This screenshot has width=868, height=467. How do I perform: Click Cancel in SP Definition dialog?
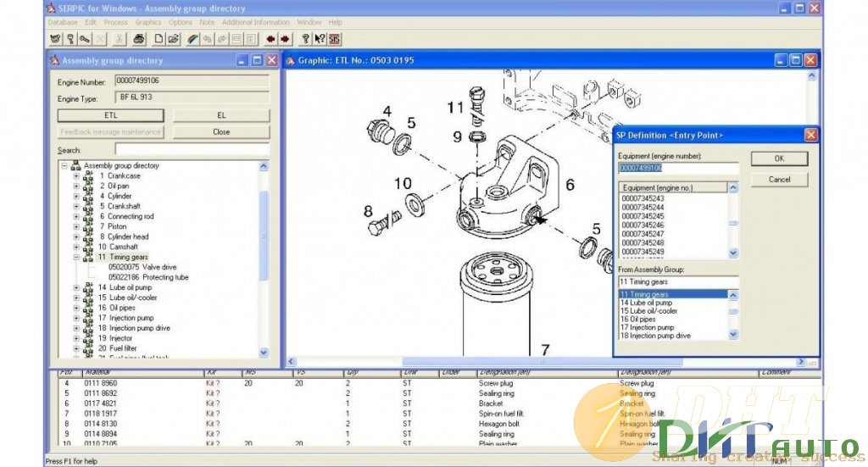[780, 180]
